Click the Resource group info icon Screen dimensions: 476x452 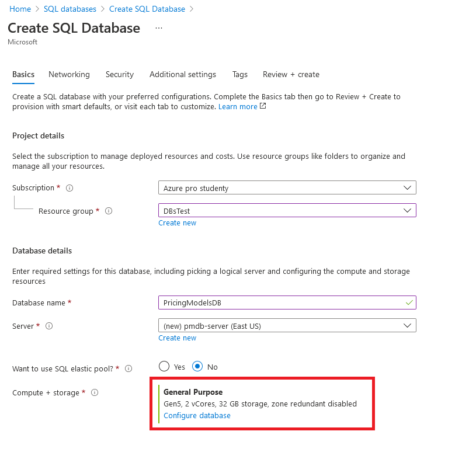click(x=108, y=211)
